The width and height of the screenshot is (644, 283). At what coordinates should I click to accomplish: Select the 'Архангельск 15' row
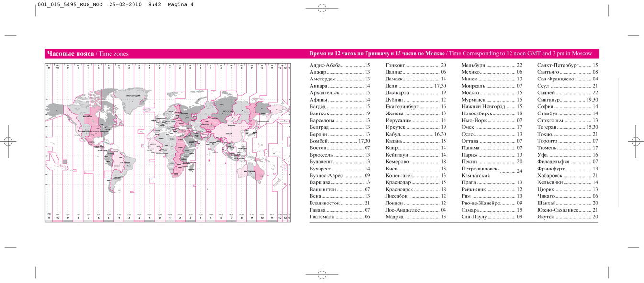tap(340, 93)
